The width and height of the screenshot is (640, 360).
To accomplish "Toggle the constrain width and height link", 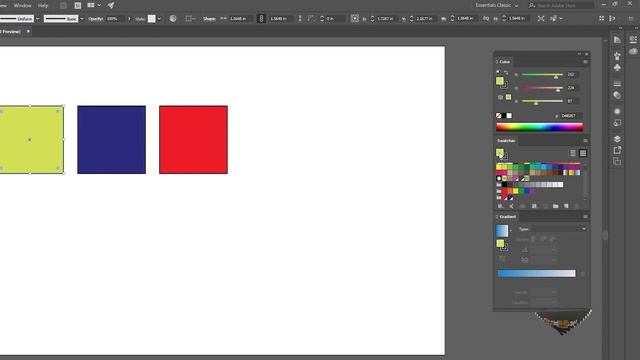I will pos(261,18).
